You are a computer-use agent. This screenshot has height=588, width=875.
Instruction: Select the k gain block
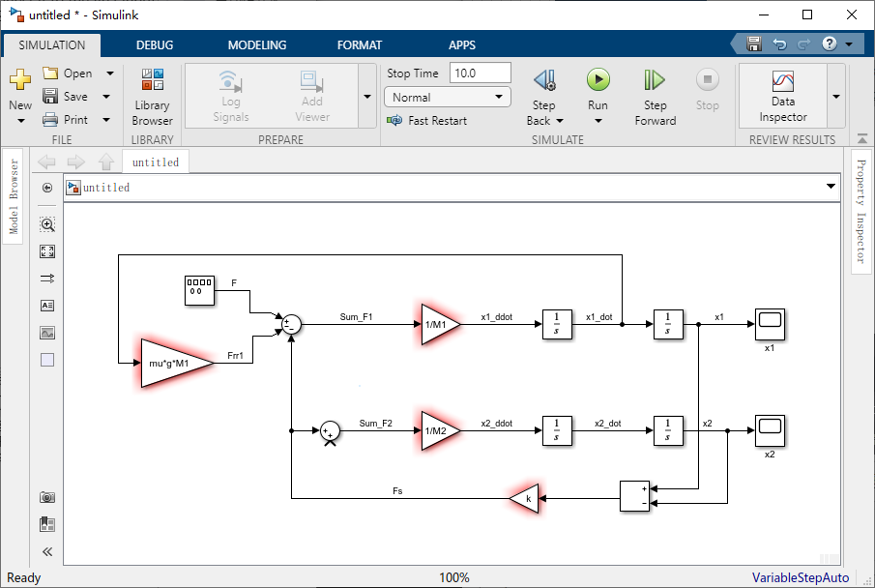pyautogui.click(x=525, y=498)
